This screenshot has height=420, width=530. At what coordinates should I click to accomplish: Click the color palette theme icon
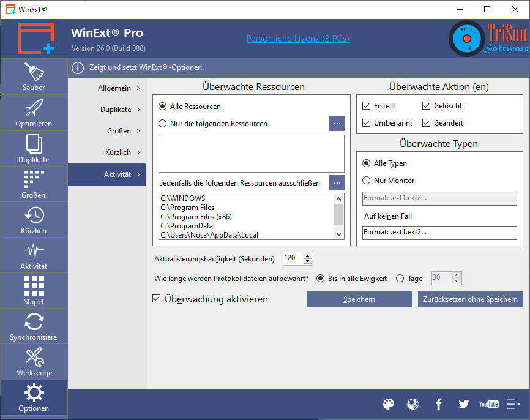point(389,403)
